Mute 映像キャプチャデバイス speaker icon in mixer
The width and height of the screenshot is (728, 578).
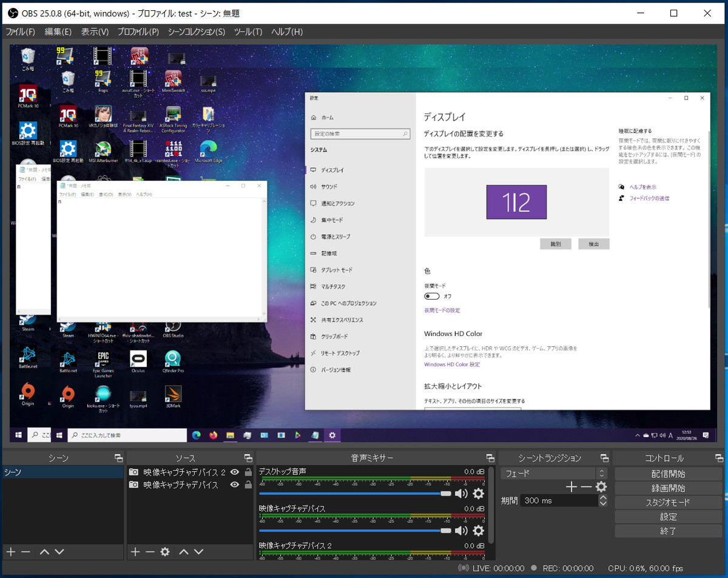point(461,531)
